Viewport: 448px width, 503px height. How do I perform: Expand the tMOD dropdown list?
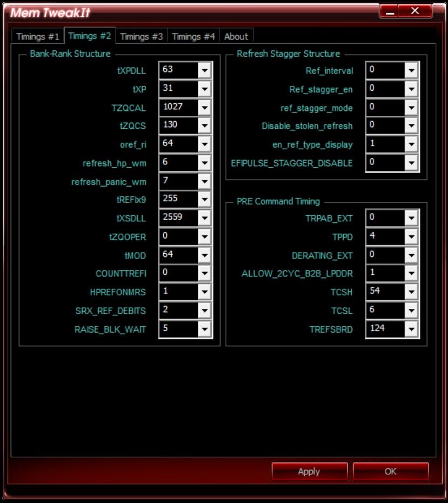pyautogui.click(x=204, y=255)
